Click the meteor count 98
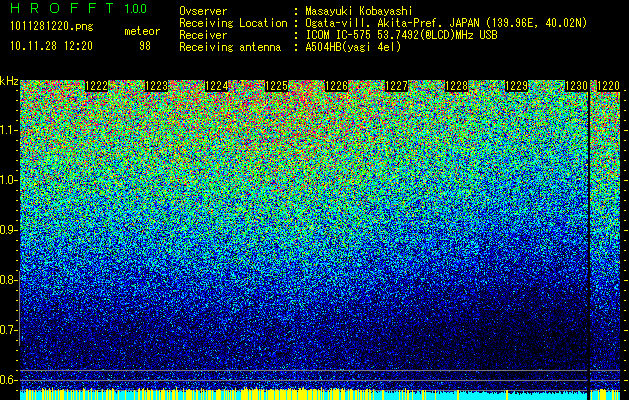Image resolution: width=629 pixels, height=400 pixels. [x=145, y=46]
